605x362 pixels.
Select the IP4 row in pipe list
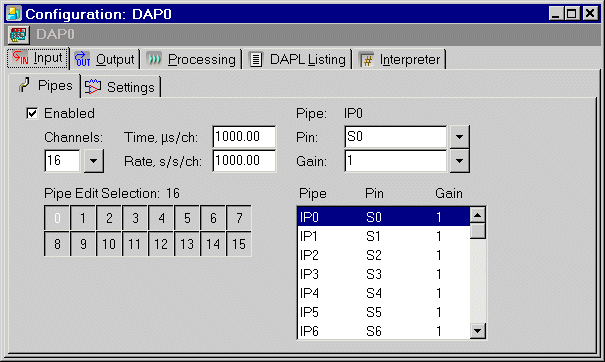(x=384, y=293)
